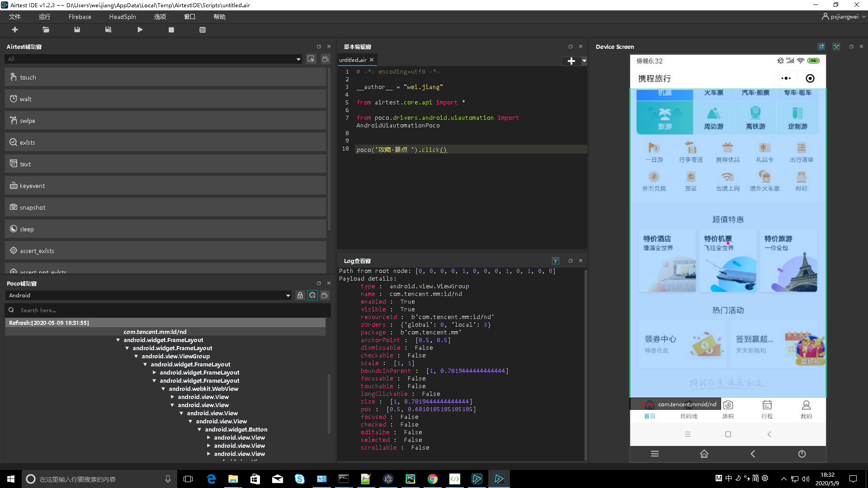868x488 pixels.
Task: Open Google Chrome from the taskbar
Action: click(433, 479)
